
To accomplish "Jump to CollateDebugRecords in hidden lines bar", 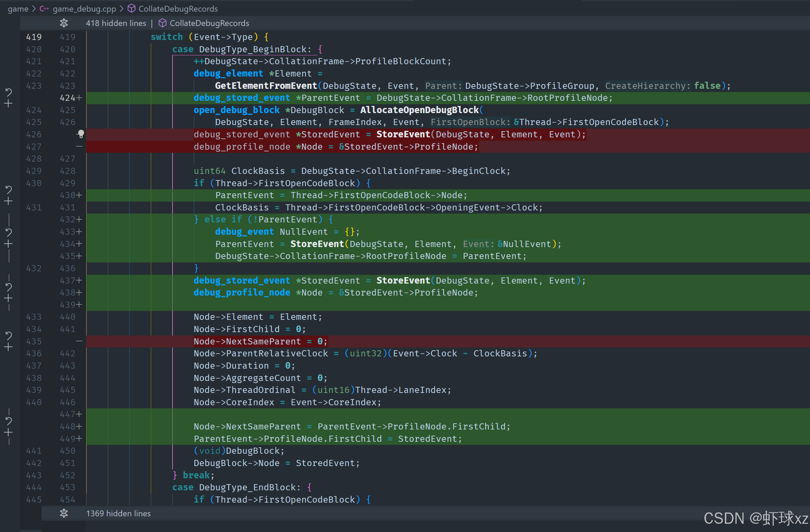I will click(209, 23).
